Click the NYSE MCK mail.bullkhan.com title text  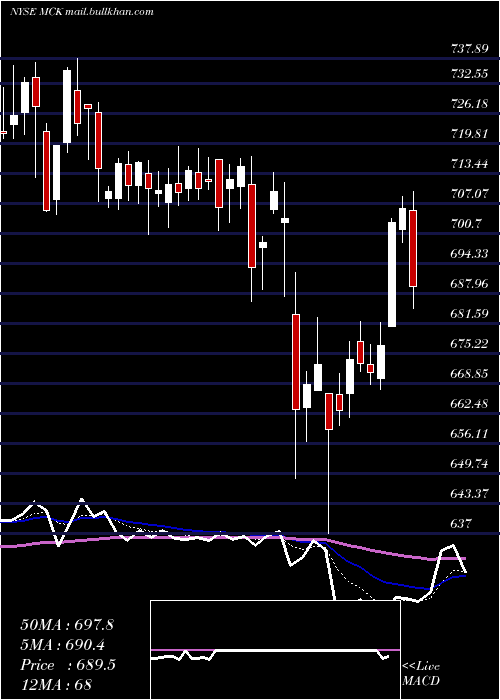[82, 12]
